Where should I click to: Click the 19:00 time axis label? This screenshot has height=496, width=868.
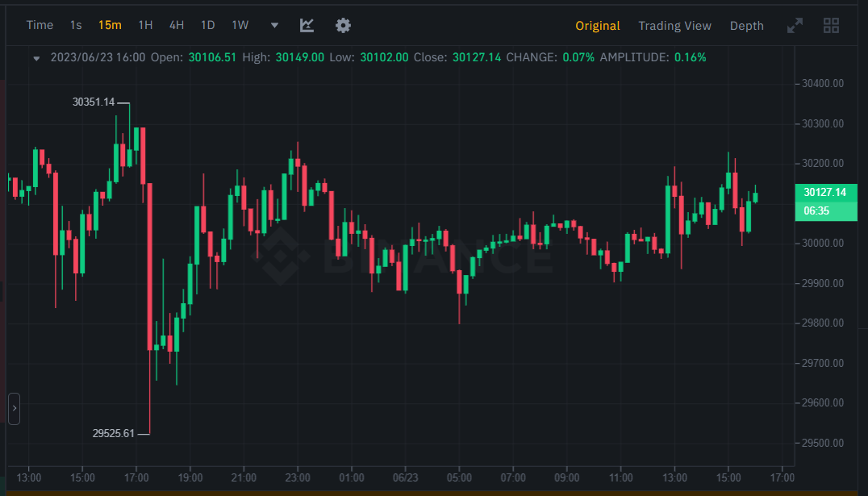(x=190, y=477)
